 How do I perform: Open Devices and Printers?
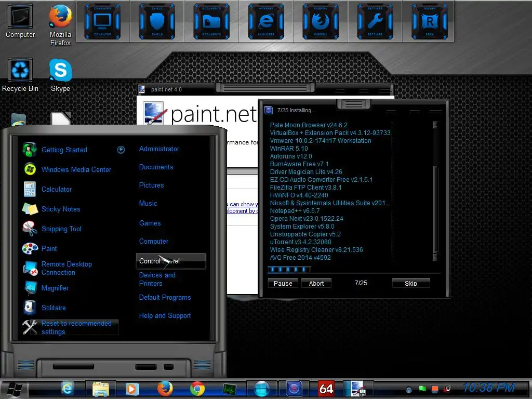[157, 279]
